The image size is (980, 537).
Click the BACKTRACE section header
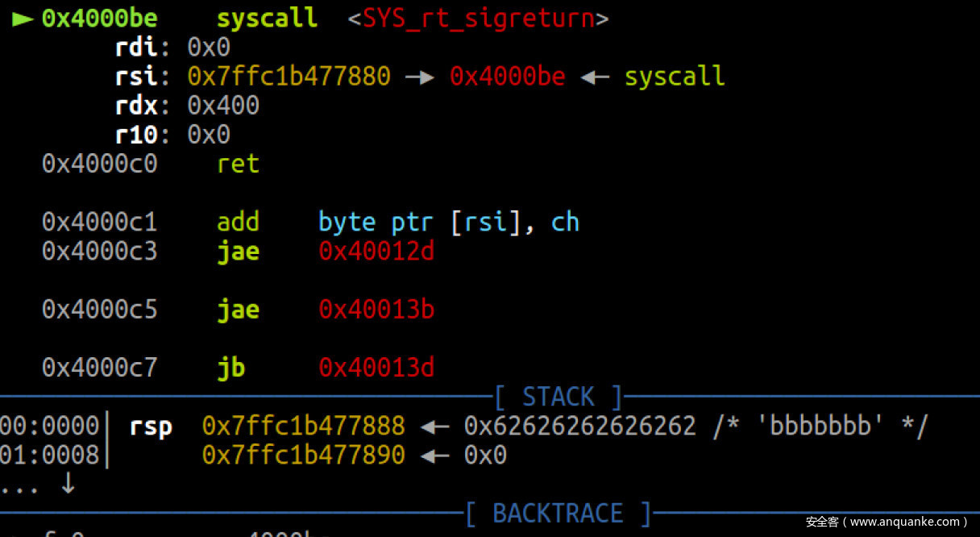559,513
